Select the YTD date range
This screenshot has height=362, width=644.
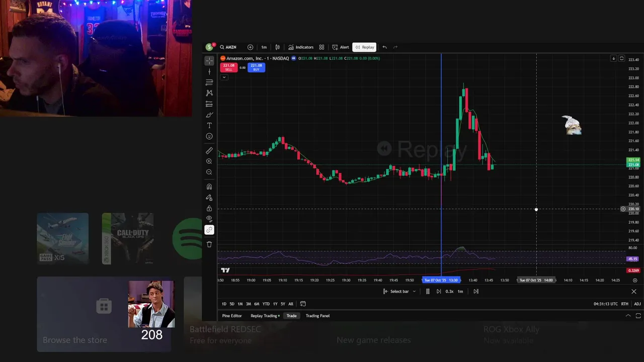(x=266, y=304)
